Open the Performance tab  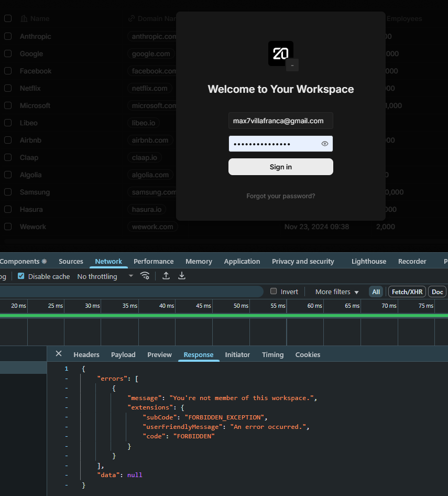point(154,261)
